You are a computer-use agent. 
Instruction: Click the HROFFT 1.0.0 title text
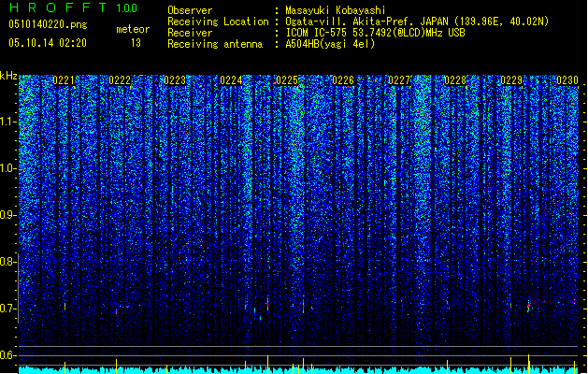coord(73,7)
